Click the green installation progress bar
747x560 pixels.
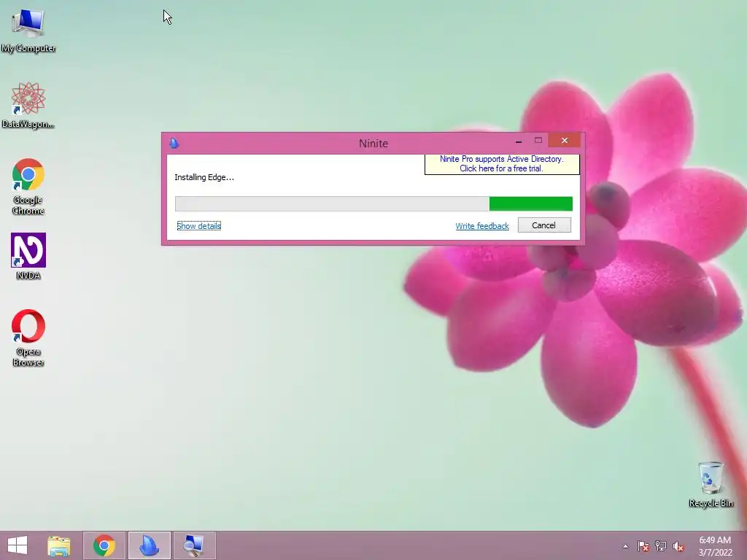[373, 204]
